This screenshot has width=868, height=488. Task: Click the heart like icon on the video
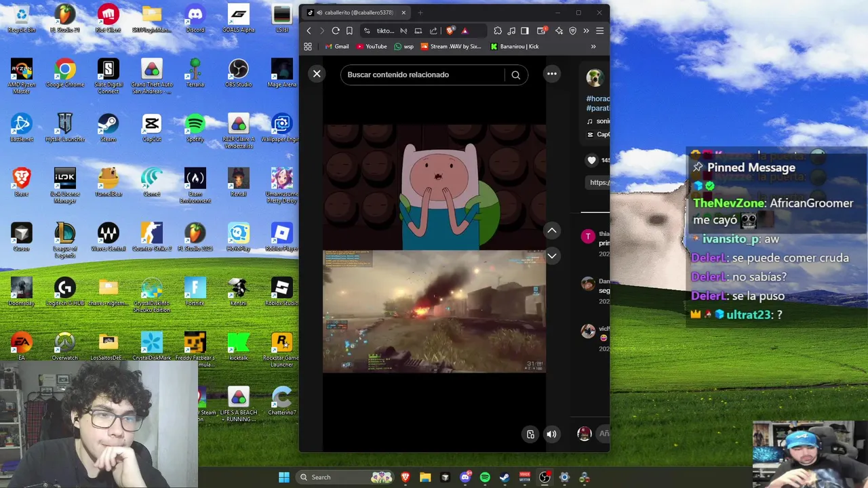click(592, 160)
